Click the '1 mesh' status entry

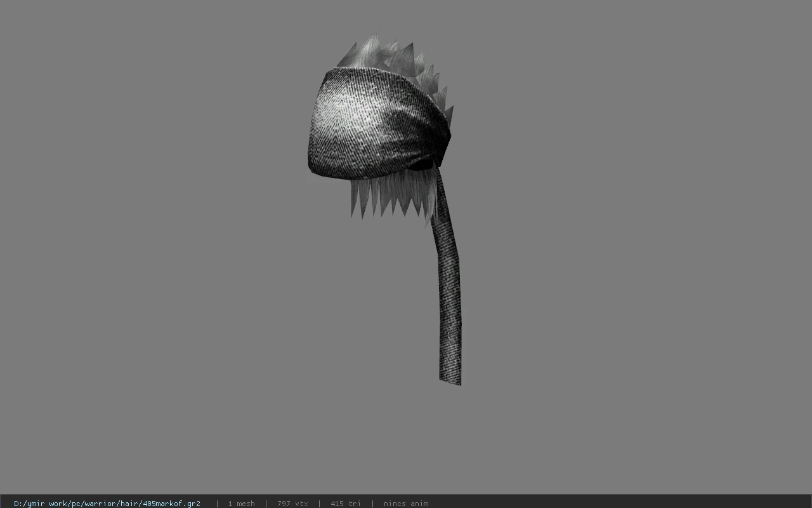pyautogui.click(x=241, y=504)
